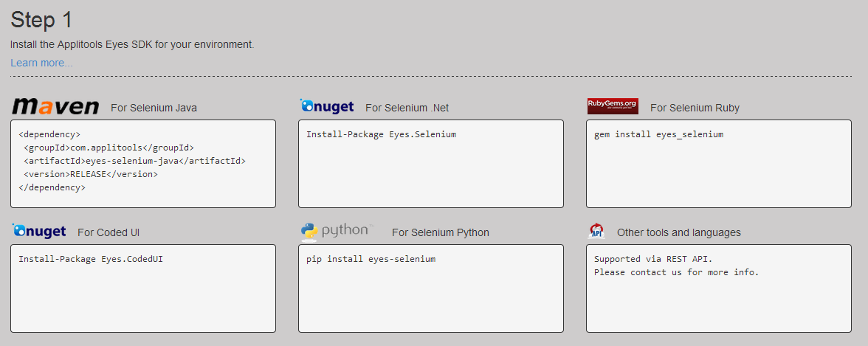Image resolution: width=868 pixels, height=346 pixels.
Task: Click the For Selenium .Net label
Action: tap(407, 108)
